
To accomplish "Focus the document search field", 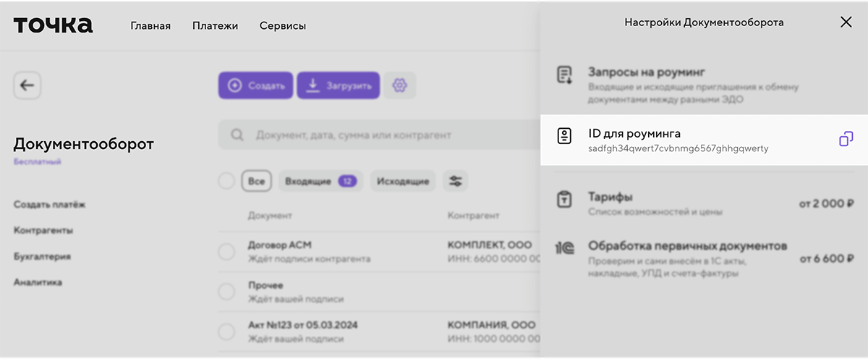I will click(x=376, y=135).
